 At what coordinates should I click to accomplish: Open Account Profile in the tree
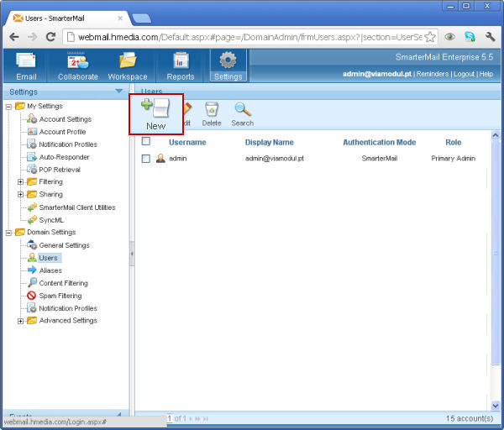(62, 132)
